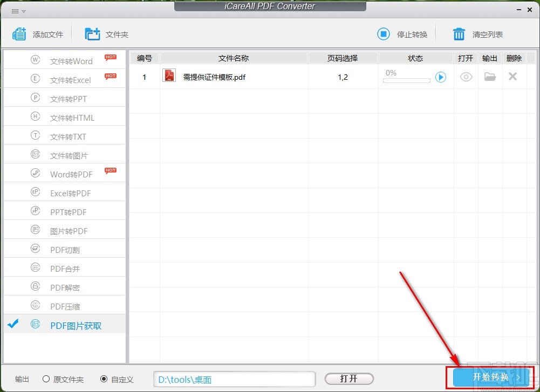Image resolution: width=540 pixels, height=392 pixels.
Task: Select 文件转图片 conversion mode
Action: [x=65, y=154]
